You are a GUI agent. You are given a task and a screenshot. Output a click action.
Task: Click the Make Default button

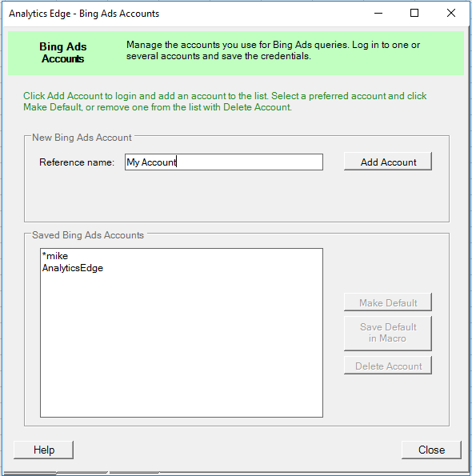[x=388, y=302]
